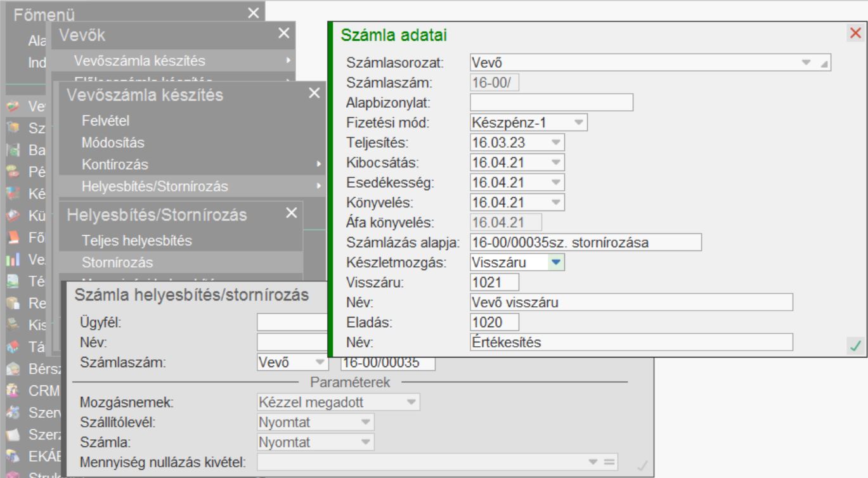868x478 pixels.
Task: Close the Számla adatai panel with red X
Action: click(x=855, y=34)
